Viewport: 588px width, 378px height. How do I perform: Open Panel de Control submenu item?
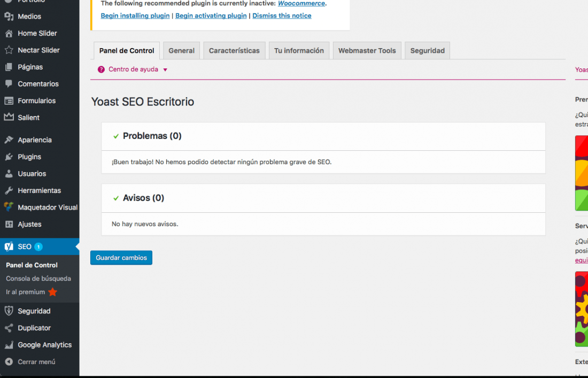click(x=32, y=265)
